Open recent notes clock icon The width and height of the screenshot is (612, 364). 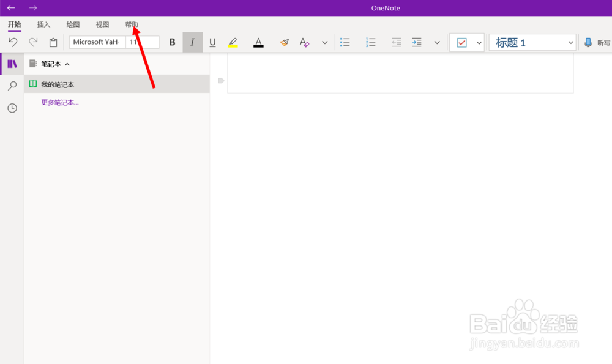pos(12,108)
